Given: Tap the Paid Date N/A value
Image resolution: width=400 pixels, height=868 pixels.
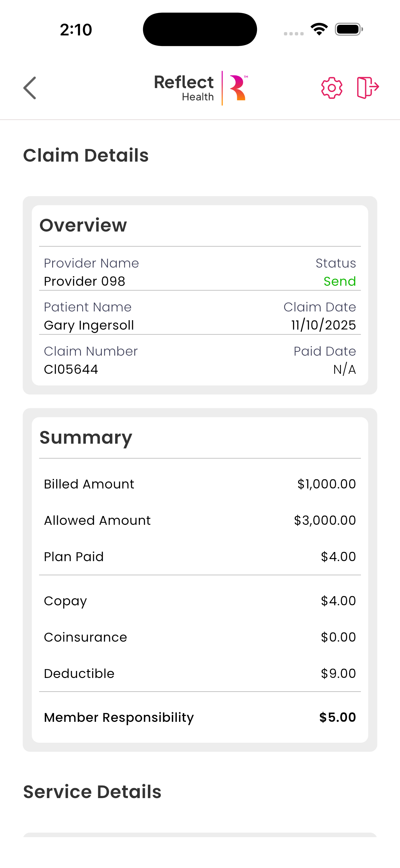Looking at the screenshot, I should point(344,370).
